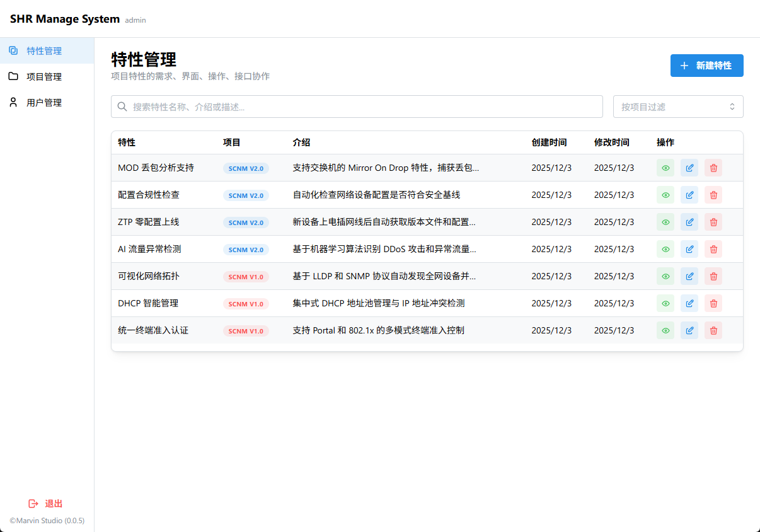This screenshot has height=532, width=760.
Task: Click the trash icon for DHCP 智能管理
Action: [713, 303]
